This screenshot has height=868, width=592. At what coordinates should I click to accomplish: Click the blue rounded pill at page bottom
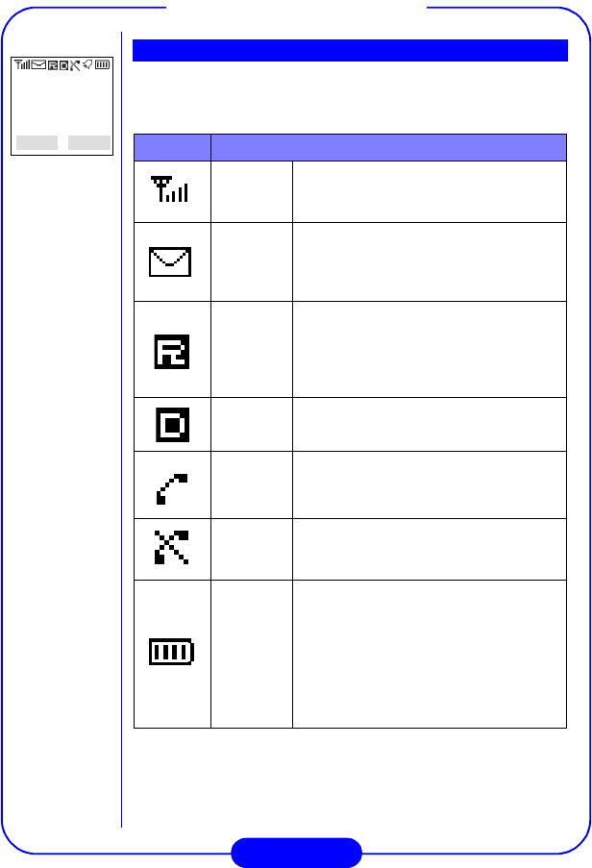297,853
